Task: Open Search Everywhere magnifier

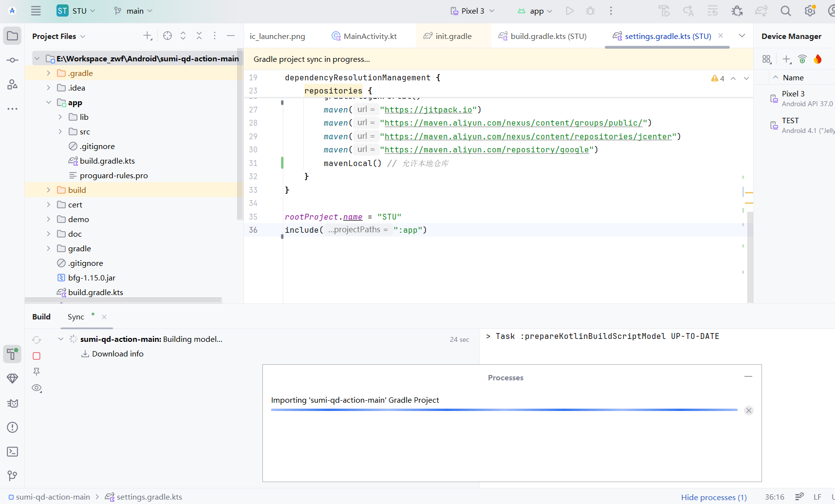Action: tap(786, 11)
